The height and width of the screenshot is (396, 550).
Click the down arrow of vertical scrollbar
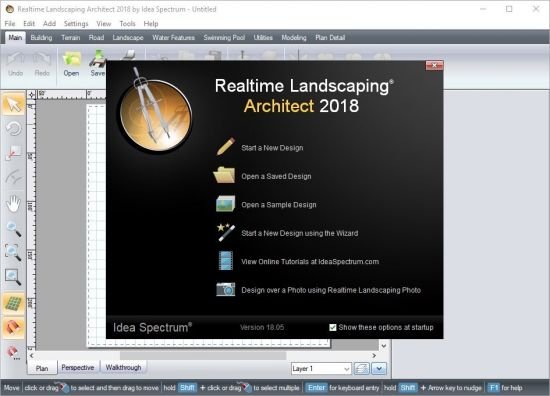tap(384, 346)
